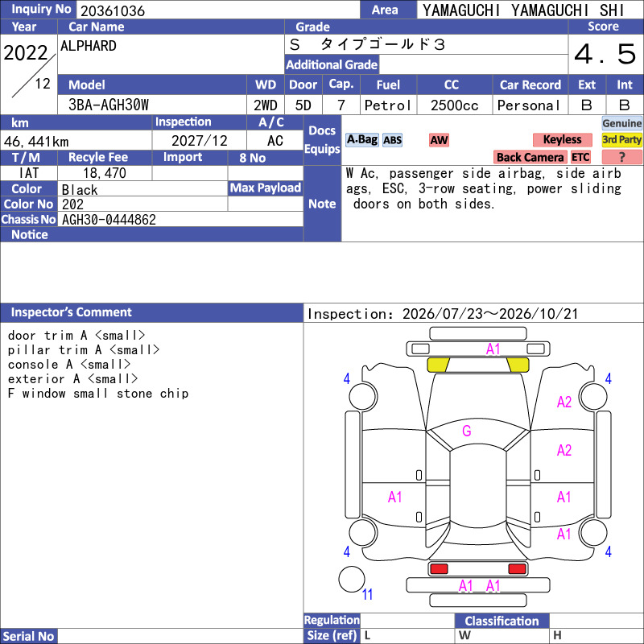
Task: Click the Max Payload label
Action: click(x=266, y=188)
